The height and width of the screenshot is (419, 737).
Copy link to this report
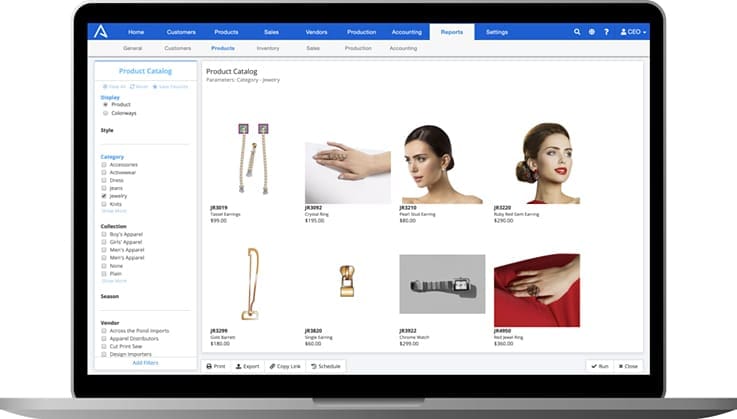(x=284, y=366)
